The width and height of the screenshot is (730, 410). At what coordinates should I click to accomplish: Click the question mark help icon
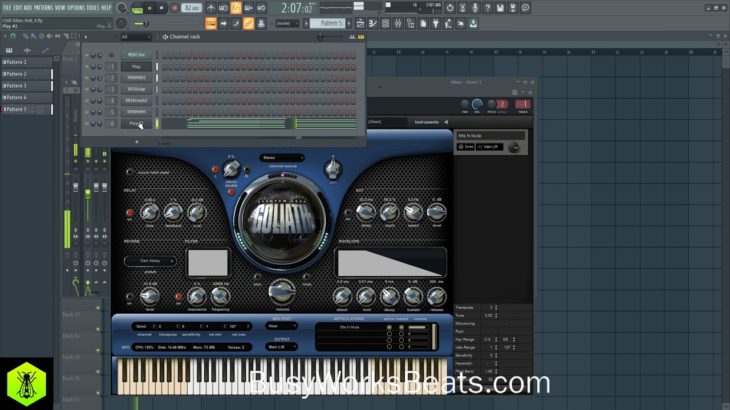pyautogui.click(x=487, y=8)
